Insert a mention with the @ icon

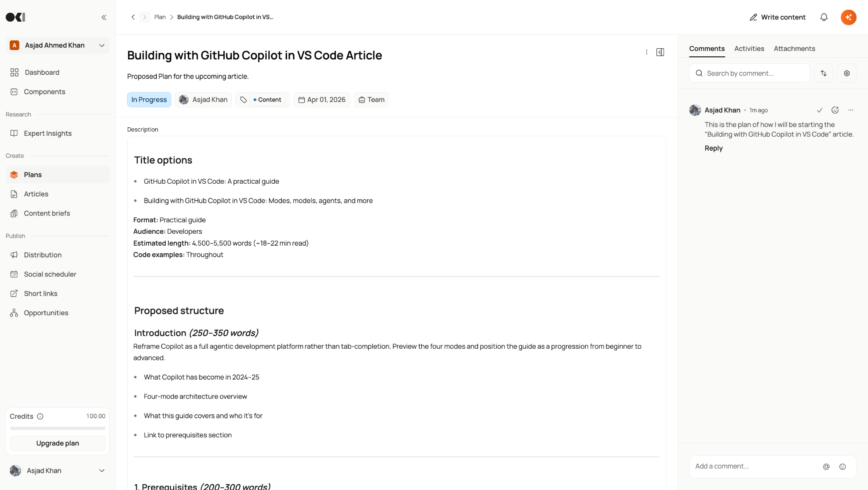(x=826, y=467)
